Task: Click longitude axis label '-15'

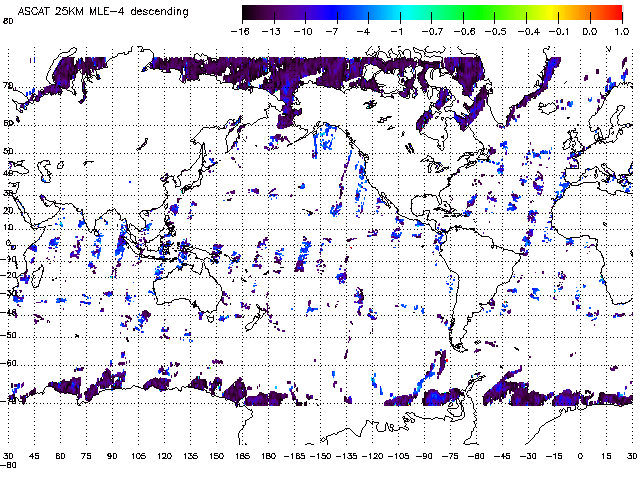Action: coord(554,456)
